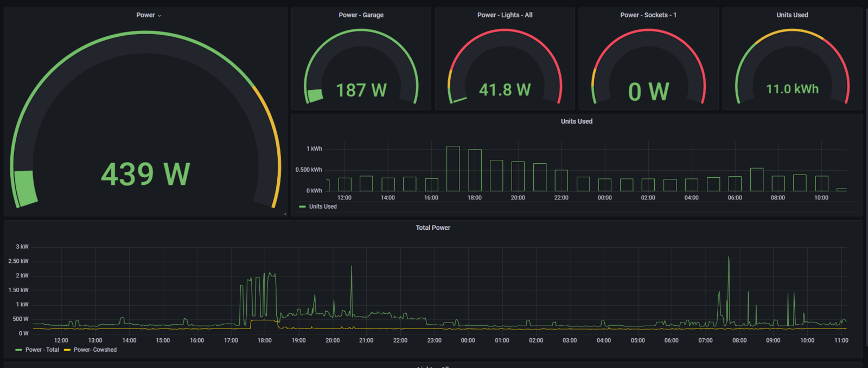
Task: Click green swatch beside Units Used legend
Action: click(302, 207)
